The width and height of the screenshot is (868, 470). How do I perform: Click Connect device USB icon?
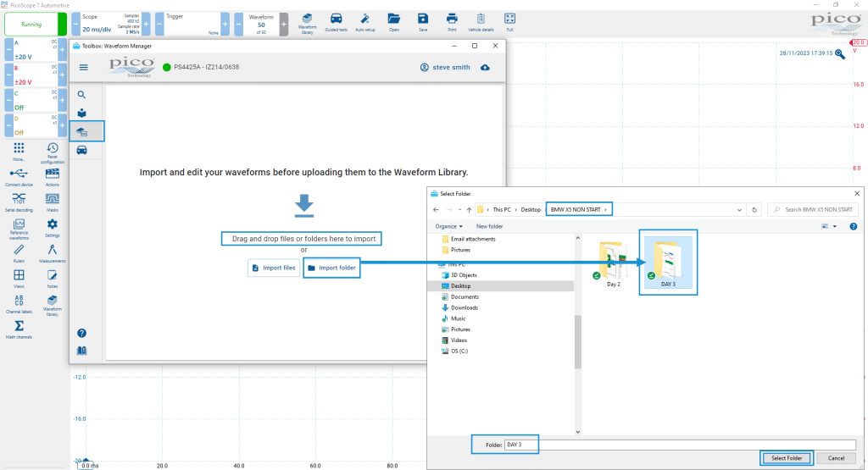coord(19,178)
